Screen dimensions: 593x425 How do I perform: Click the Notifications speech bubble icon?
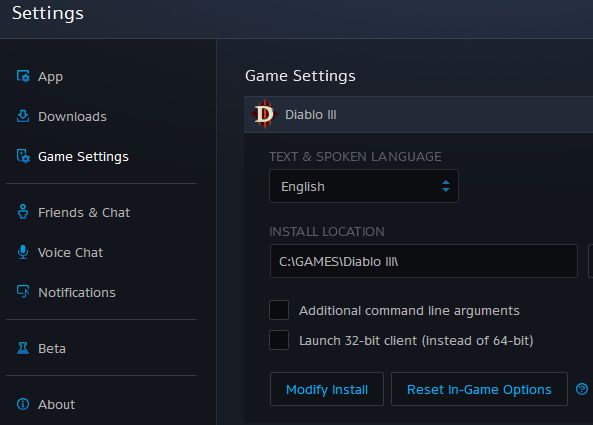tap(23, 292)
